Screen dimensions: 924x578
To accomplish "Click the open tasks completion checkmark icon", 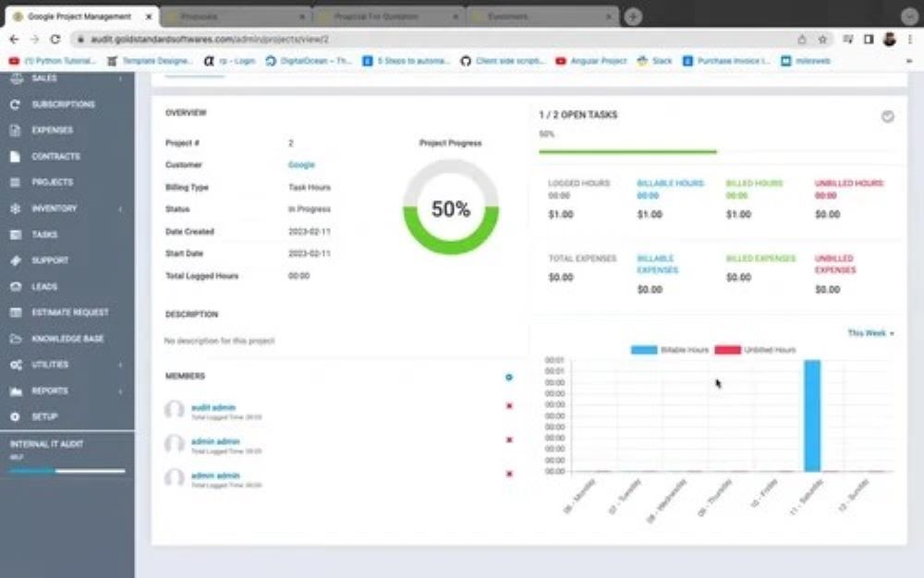I will point(887,116).
